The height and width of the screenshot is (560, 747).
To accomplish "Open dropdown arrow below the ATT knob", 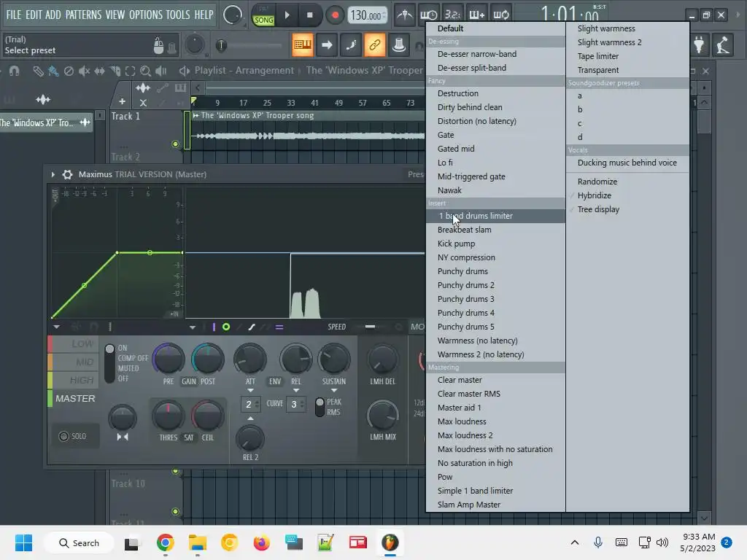I will (x=250, y=391).
